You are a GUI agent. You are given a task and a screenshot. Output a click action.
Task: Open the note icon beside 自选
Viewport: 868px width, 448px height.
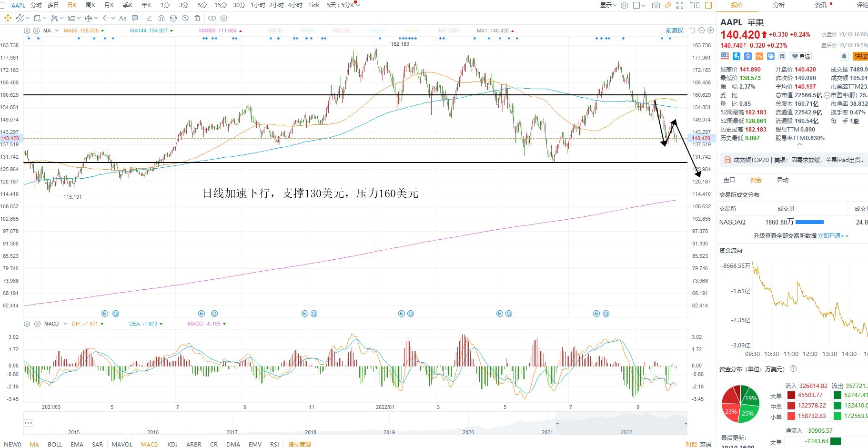coord(782,56)
